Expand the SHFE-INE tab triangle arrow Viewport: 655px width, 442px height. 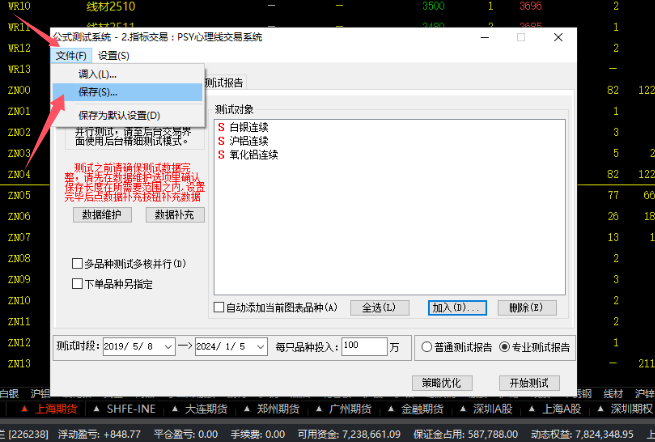click(96, 409)
